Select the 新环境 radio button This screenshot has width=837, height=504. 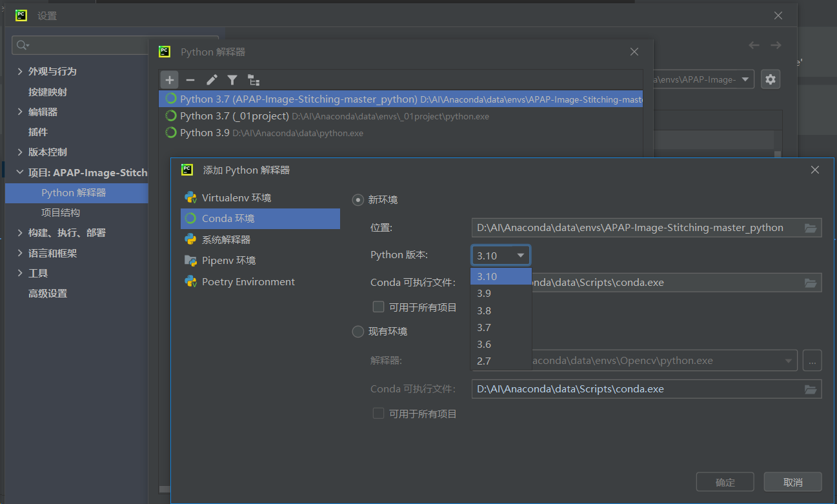(x=358, y=200)
